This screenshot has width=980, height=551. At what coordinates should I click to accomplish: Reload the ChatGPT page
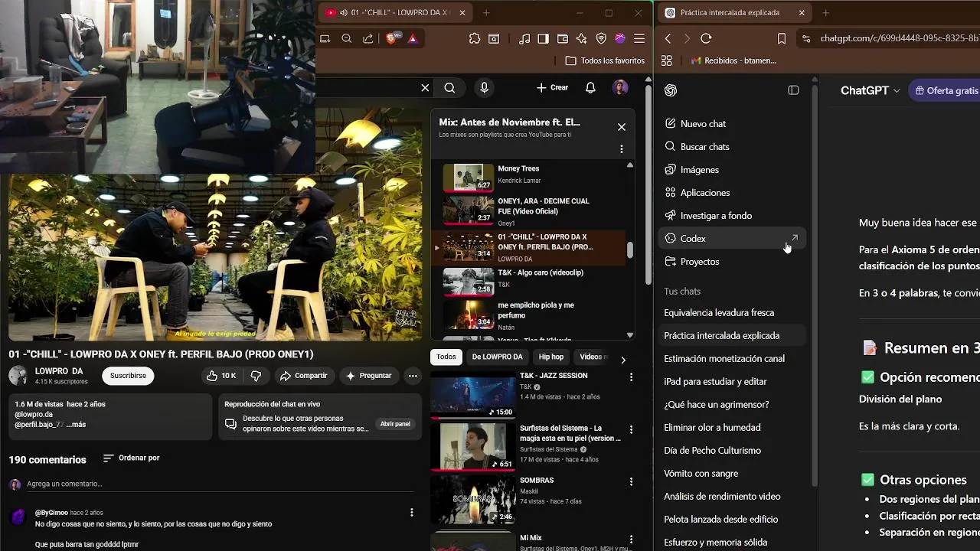(706, 38)
